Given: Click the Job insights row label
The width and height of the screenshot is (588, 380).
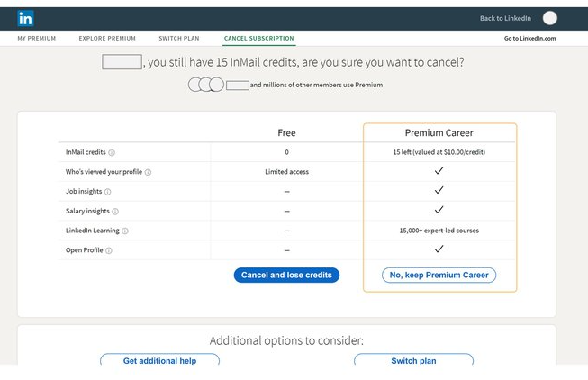Looking at the screenshot, I should click(84, 191).
